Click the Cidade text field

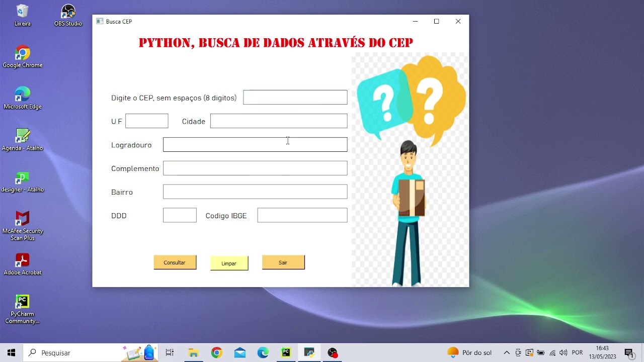pos(279,121)
